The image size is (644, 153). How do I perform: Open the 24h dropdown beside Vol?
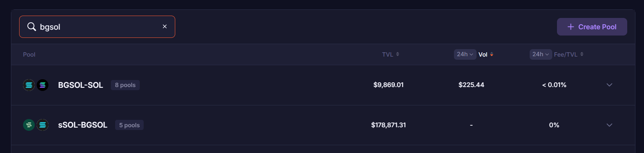pos(465,54)
